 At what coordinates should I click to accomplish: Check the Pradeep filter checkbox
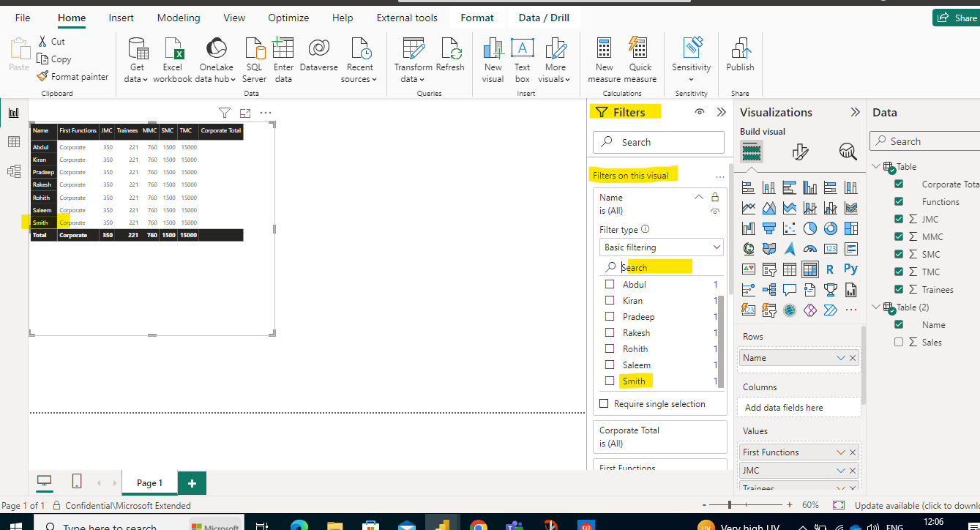click(x=610, y=316)
